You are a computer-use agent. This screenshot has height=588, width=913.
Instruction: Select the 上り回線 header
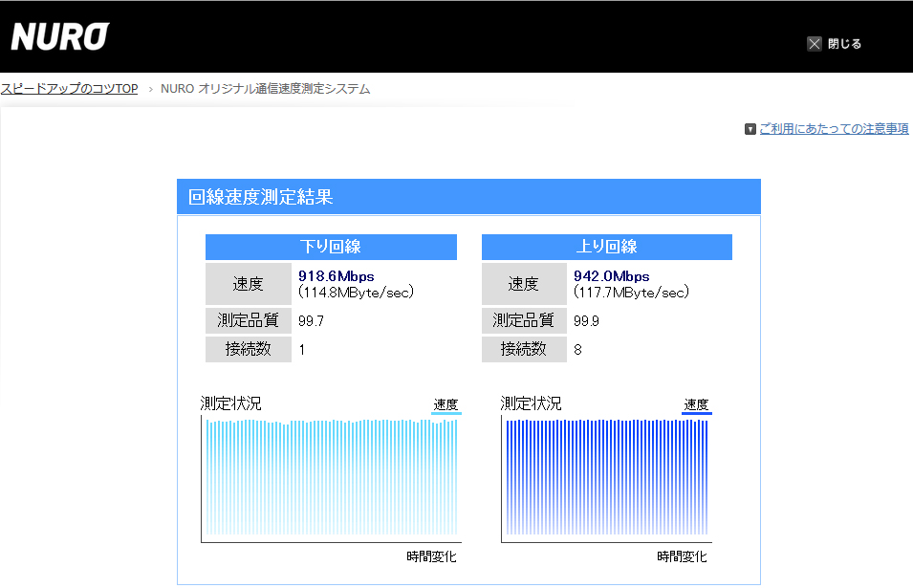click(x=606, y=247)
